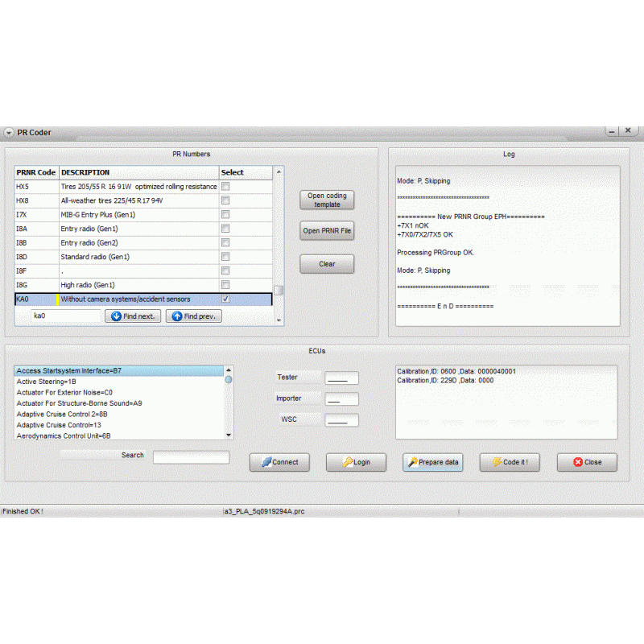Uncheck the KA0 camera systems checkbox
The image size is (644, 644).
click(x=225, y=299)
